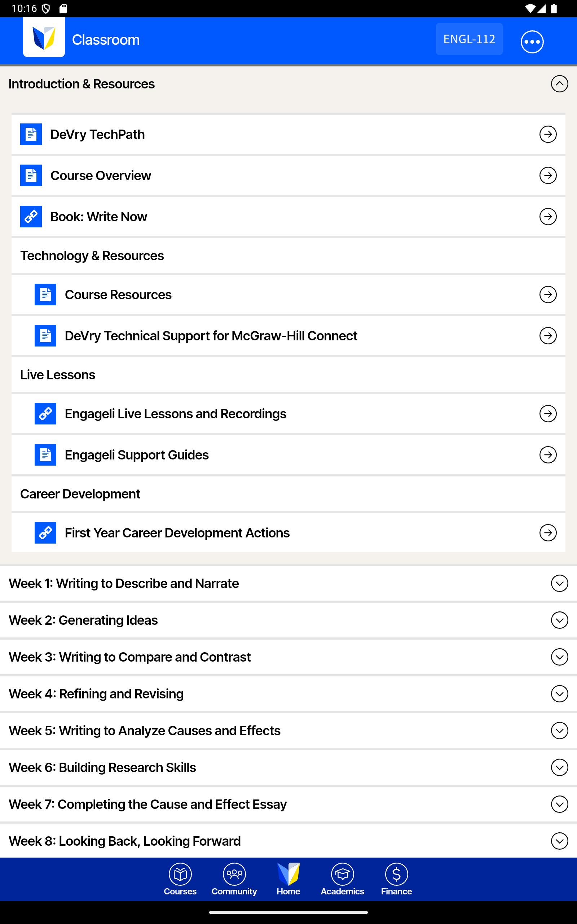Image resolution: width=577 pixels, height=924 pixels.
Task: Tap the arrow icon for Course Resources
Action: pos(548,295)
